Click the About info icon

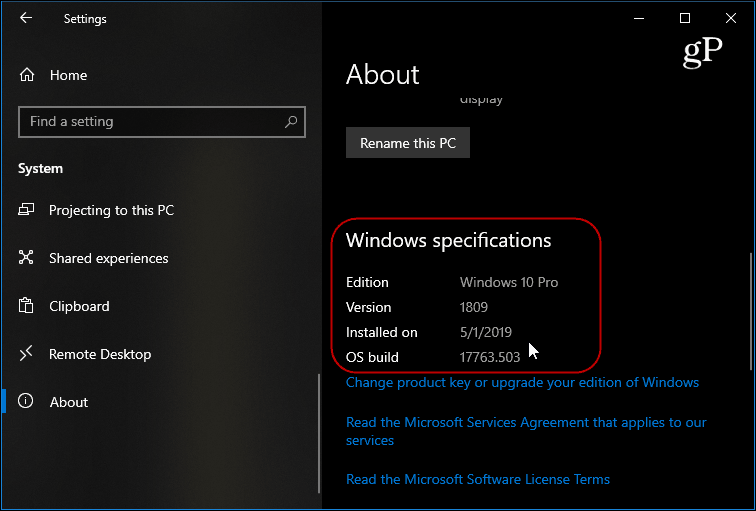pos(26,401)
